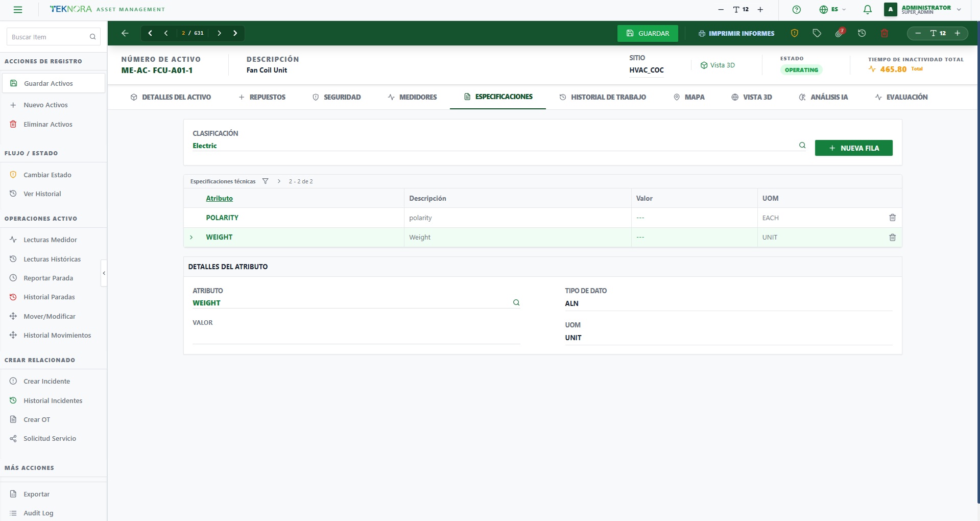
Task: Click the yellow shield toolbar icon
Action: pos(794,33)
